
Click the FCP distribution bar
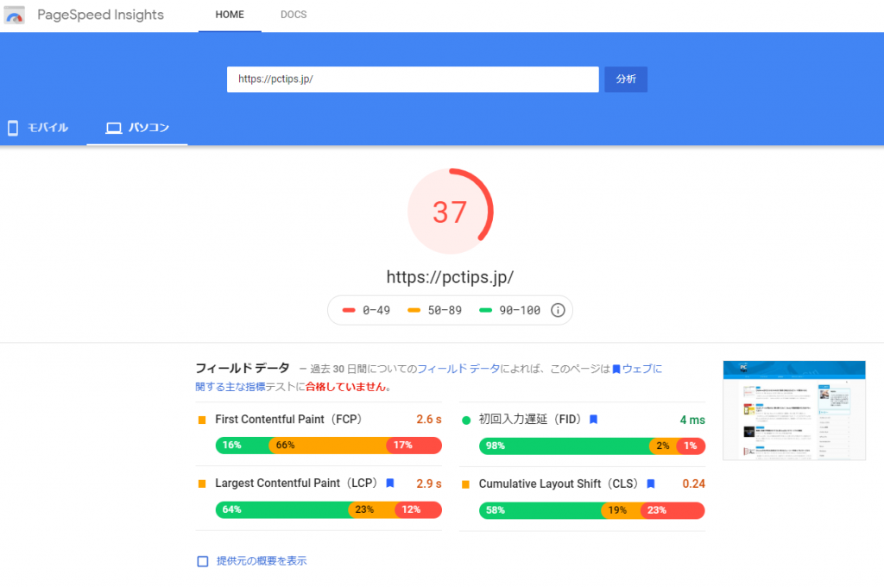pos(329,446)
